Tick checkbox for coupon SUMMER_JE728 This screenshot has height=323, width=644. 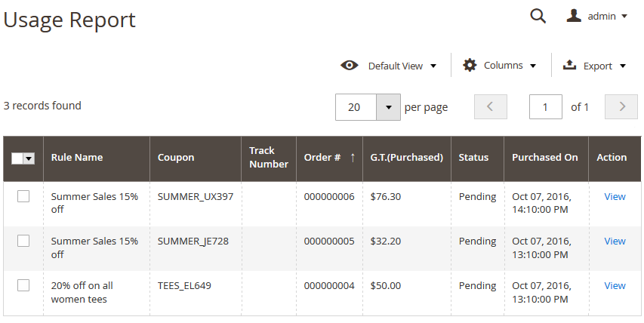(23, 241)
